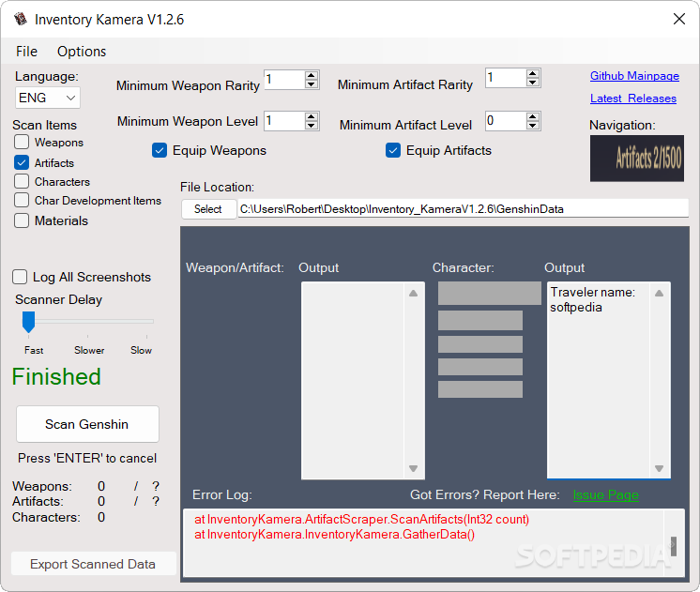Click the Artifacts 2/1500 navigation preview
This screenshot has height=592, width=700.
pyautogui.click(x=636, y=159)
